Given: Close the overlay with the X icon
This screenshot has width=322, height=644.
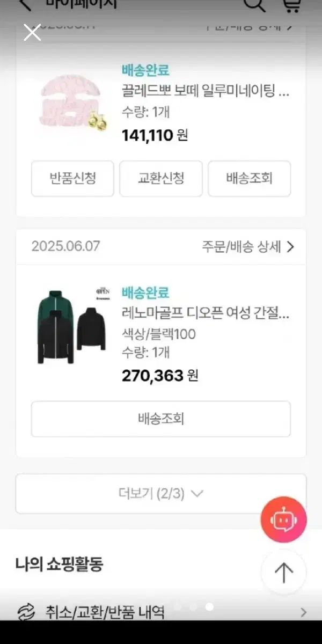Looking at the screenshot, I should point(32,33).
